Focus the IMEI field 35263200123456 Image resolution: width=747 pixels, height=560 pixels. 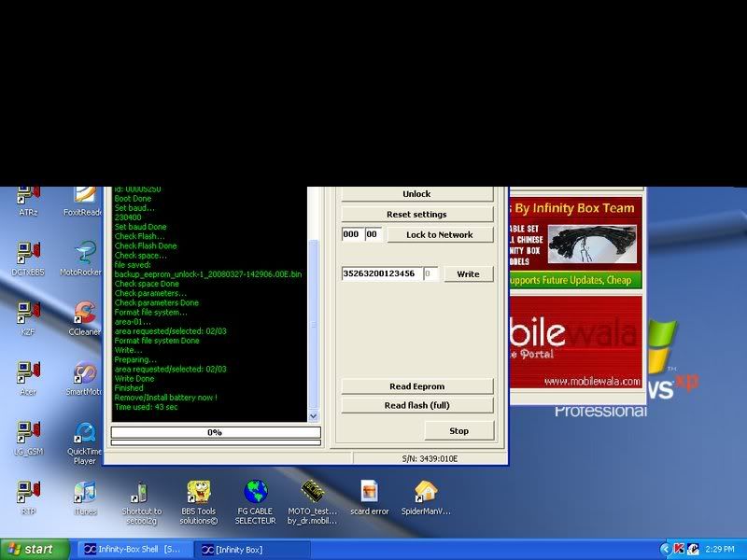click(382, 273)
